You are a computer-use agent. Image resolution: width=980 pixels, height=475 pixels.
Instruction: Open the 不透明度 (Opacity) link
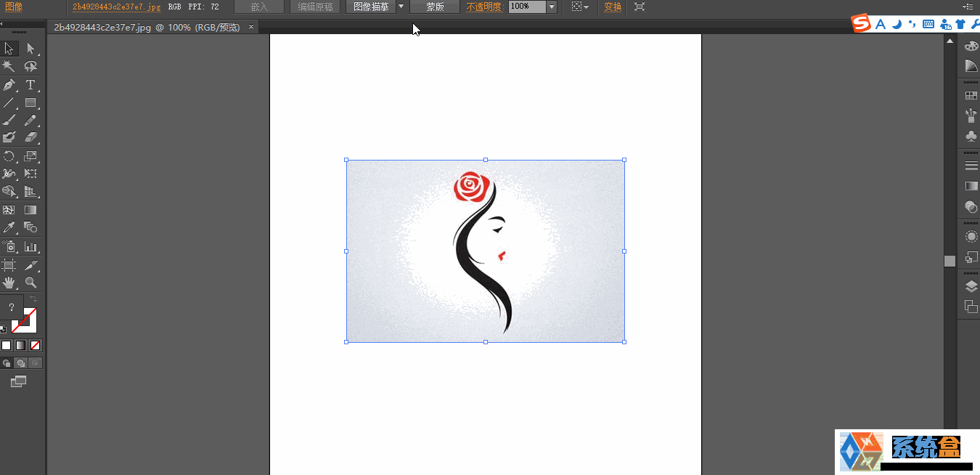(x=484, y=7)
